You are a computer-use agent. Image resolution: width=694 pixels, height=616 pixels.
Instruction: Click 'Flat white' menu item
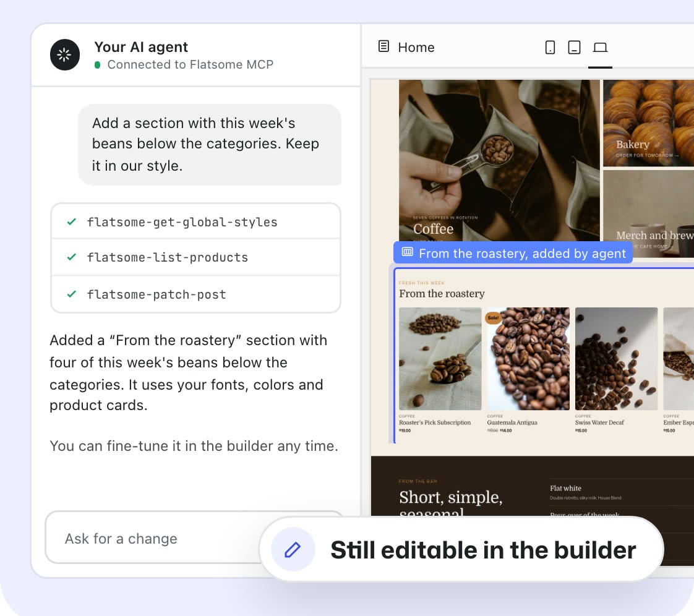point(565,488)
